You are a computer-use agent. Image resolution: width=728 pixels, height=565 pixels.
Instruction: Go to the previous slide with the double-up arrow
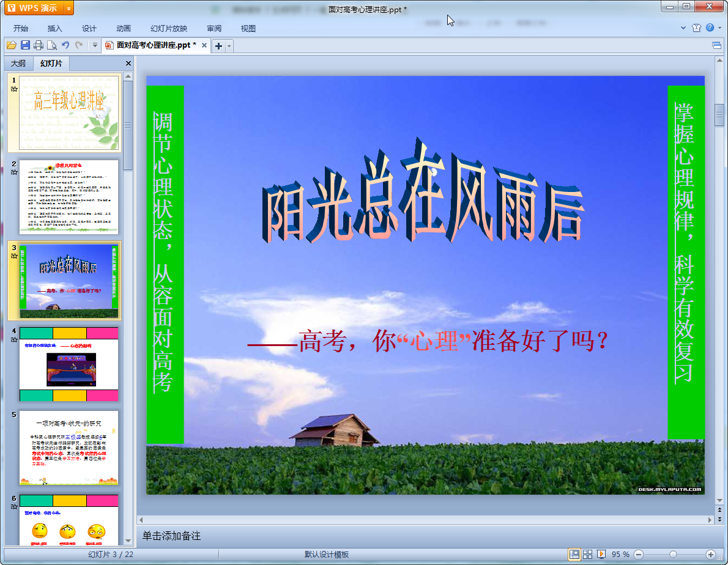pyautogui.click(x=719, y=510)
